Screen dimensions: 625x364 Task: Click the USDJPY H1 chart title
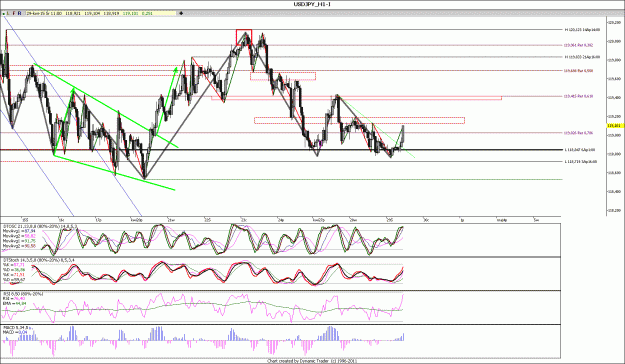pos(312,4)
